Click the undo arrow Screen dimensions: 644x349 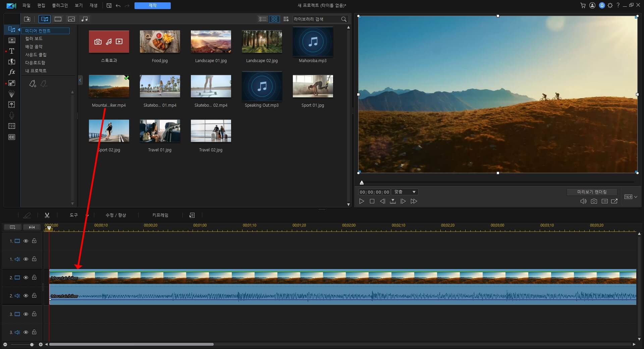118,6
